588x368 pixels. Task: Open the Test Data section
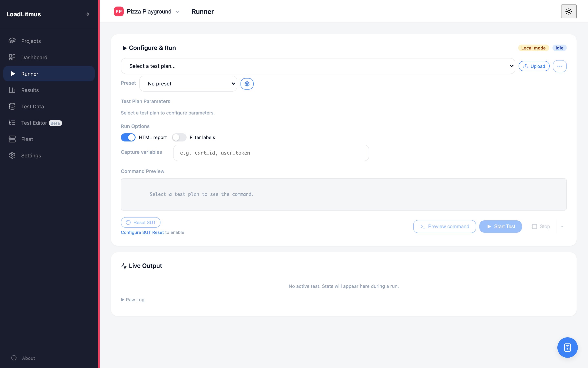point(49,106)
